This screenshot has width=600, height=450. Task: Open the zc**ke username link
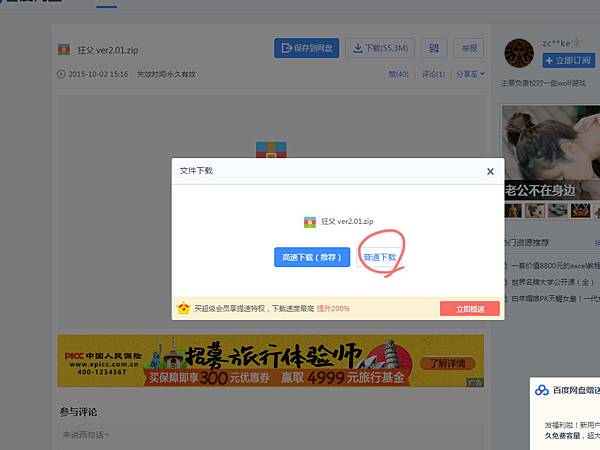(557, 43)
